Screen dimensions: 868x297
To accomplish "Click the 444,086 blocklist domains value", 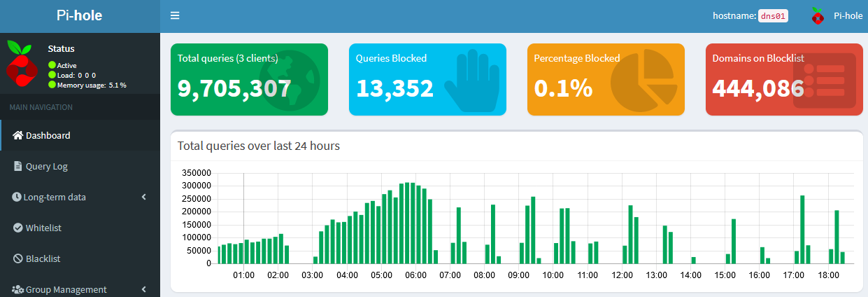I will click(x=758, y=88).
